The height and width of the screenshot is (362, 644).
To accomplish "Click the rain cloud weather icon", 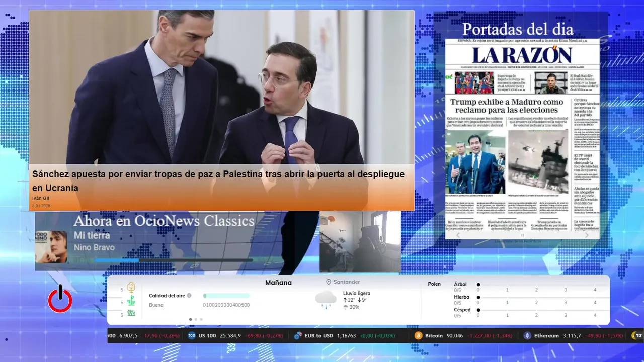I will [326, 300].
